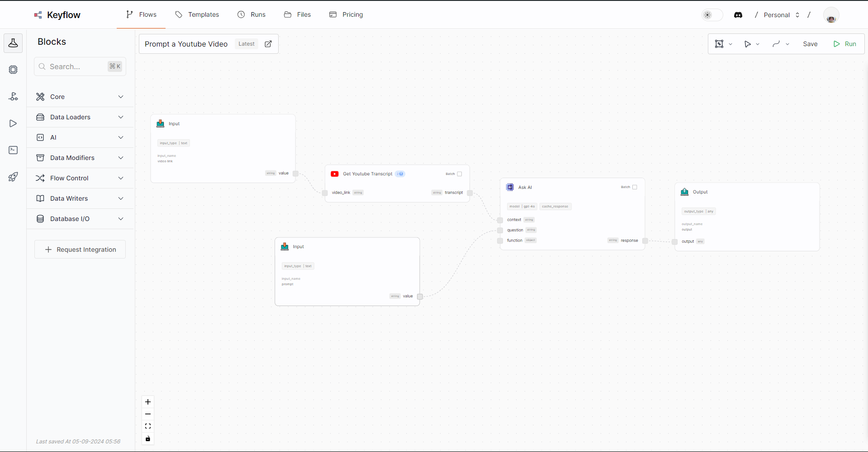Click the Save button
The height and width of the screenshot is (452, 868).
810,44
